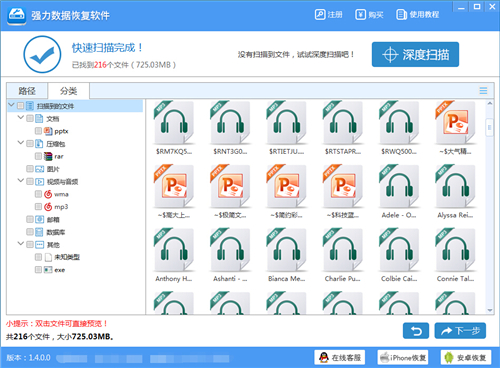500x368 pixels.
Task: Open 在线客服 online support
Action: (x=340, y=358)
